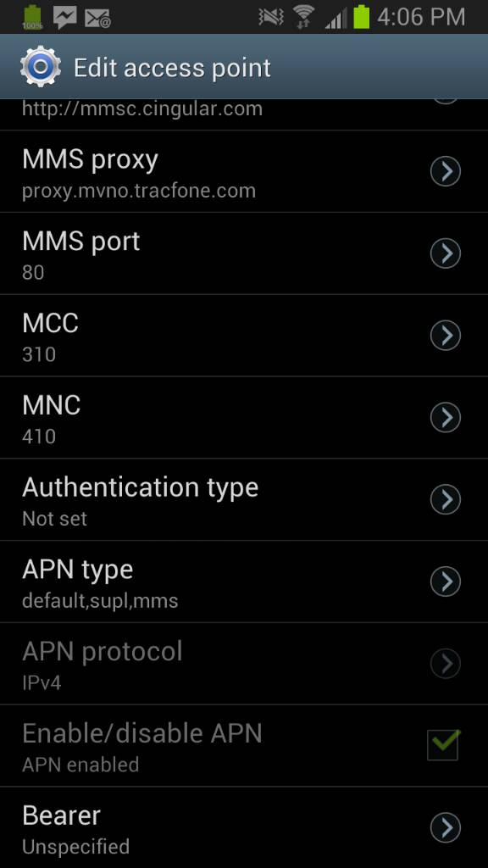Tap the email notification icon
The height and width of the screenshot is (868, 488).
point(97,19)
